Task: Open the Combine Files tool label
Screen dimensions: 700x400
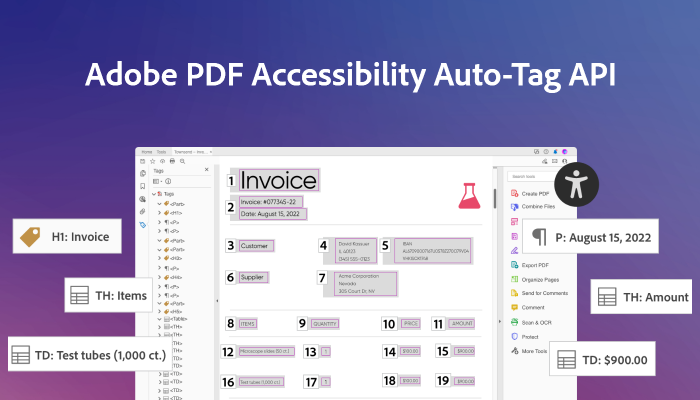Action: 538,207
